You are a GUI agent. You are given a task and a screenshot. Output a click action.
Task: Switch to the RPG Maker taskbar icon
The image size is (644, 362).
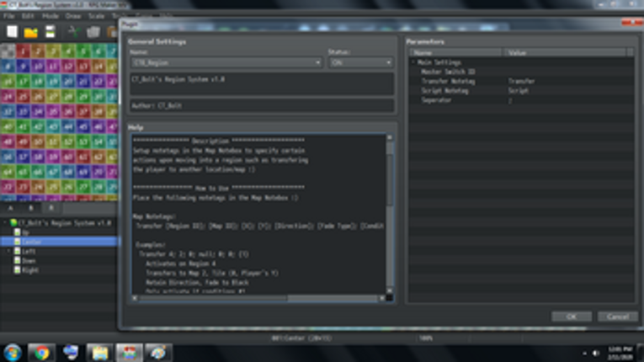click(129, 353)
